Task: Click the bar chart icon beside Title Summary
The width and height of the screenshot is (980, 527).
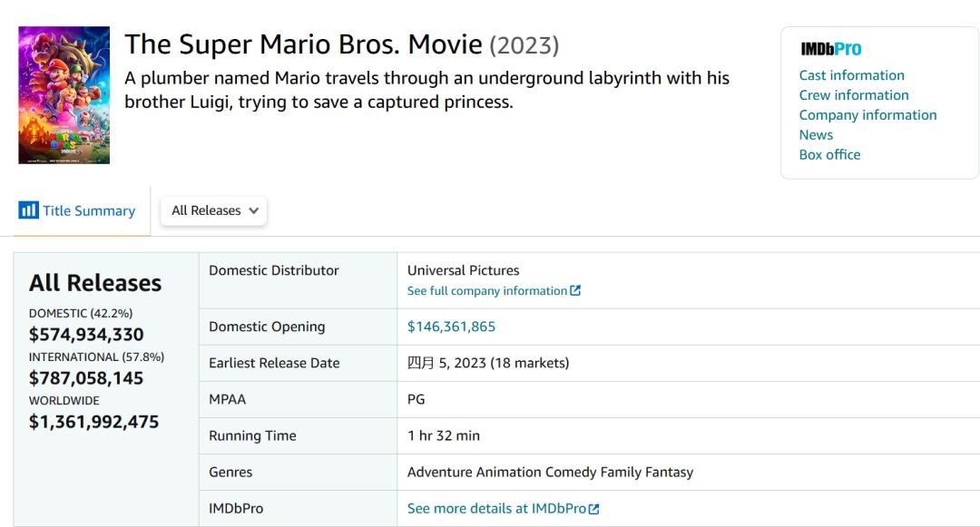Action: (x=28, y=210)
